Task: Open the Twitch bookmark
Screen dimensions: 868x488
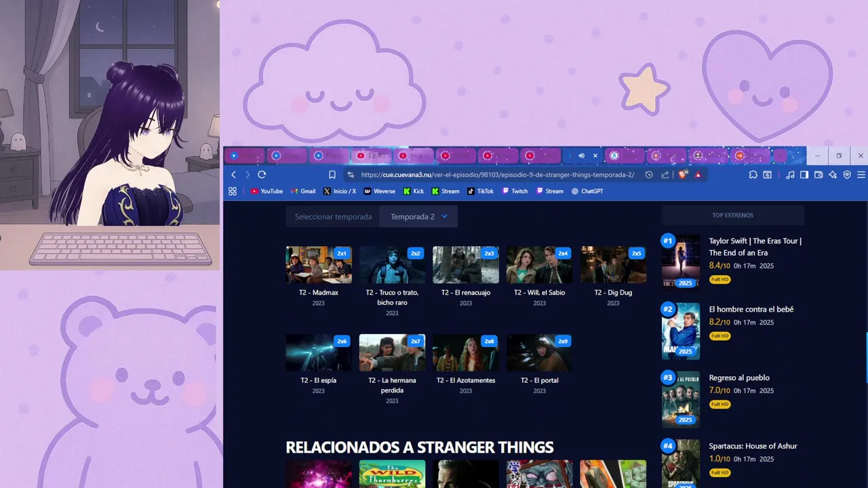Action: pyautogui.click(x=515, y=191)
